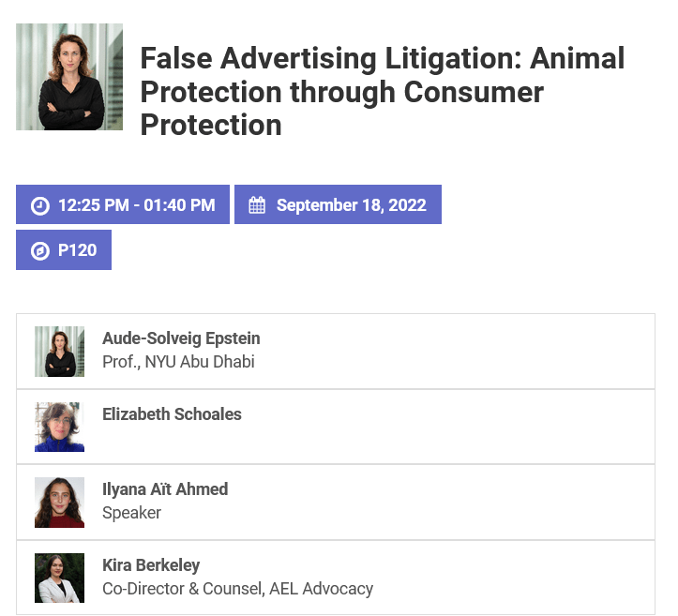The width and height of the screenshot is (678, 616).
Task: Open the large session header photo
Action: point(69,77)
